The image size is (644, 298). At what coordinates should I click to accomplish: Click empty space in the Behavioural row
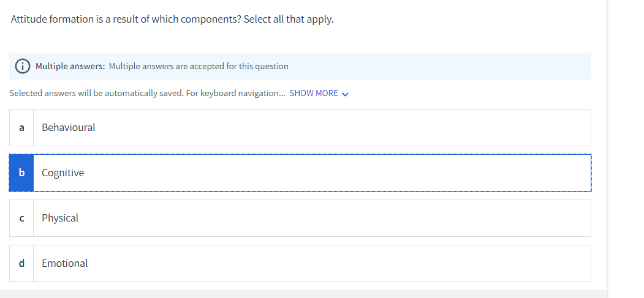[x=368, y=128]
